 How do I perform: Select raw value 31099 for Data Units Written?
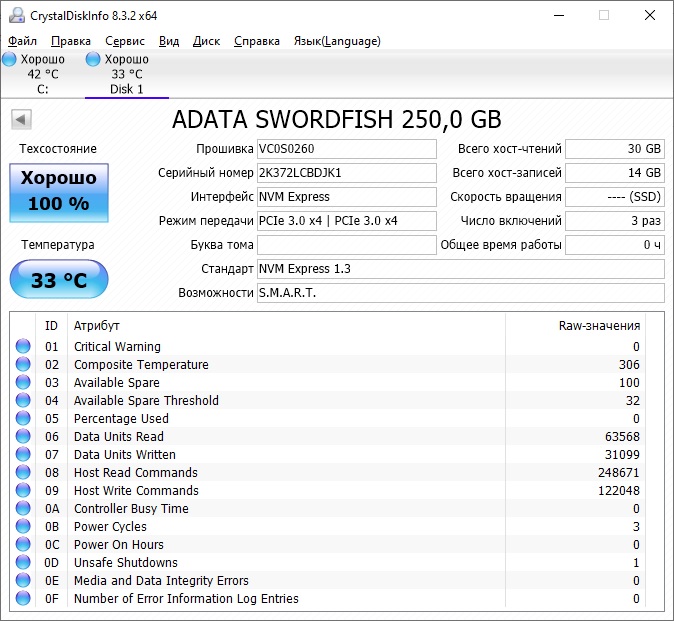point(622,455)
